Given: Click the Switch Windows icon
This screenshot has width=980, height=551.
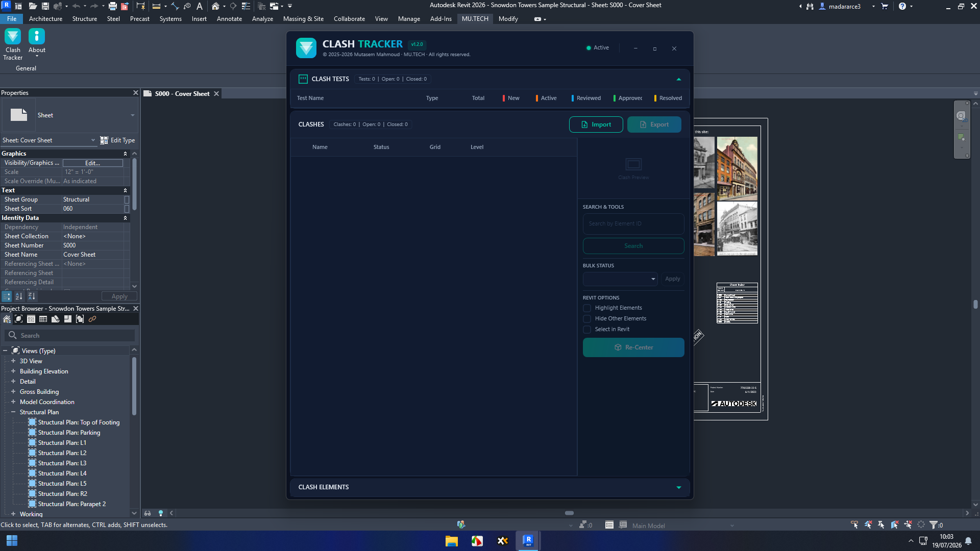Looking at the screenshot, I should pos(275,6).
